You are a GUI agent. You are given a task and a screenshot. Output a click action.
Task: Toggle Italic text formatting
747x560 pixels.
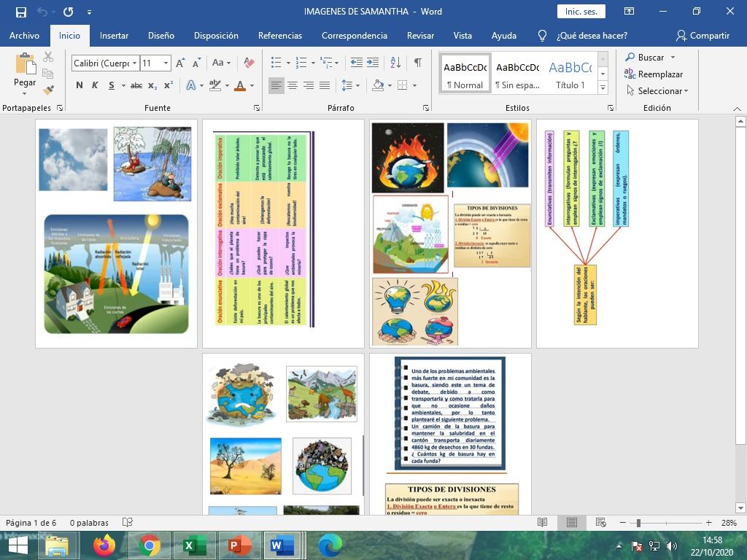(x=95, y=85)
